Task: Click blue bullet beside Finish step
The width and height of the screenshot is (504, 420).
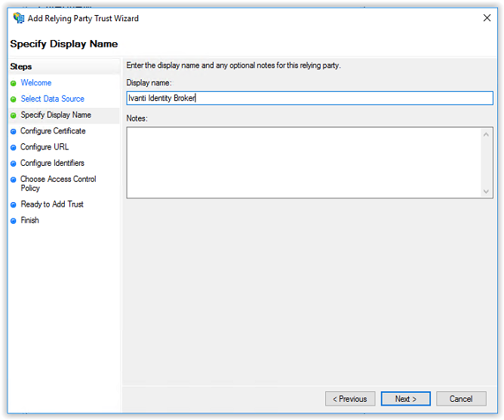Action: (x=13, y=221)
